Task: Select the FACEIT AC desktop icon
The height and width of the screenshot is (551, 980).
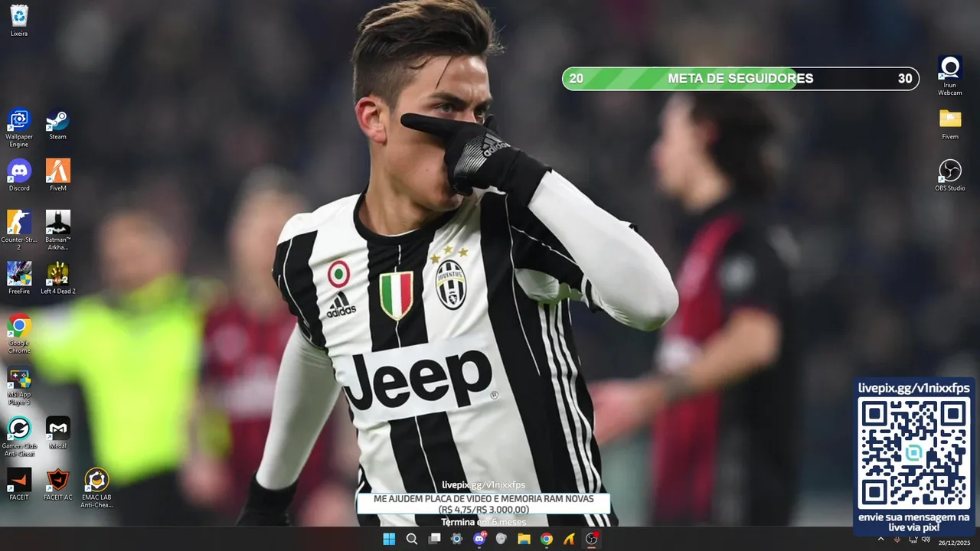Action: (57, 484)
